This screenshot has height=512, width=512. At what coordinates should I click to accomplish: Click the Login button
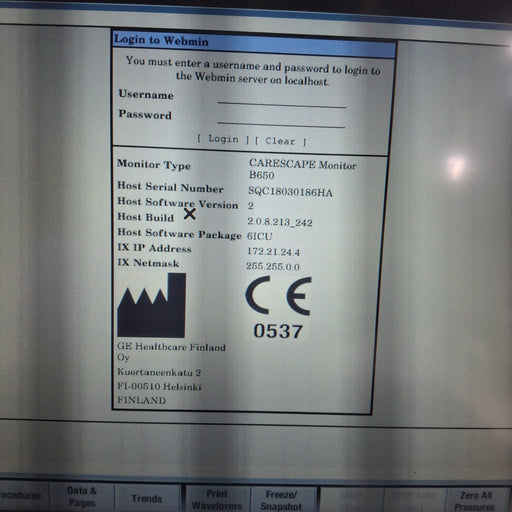tap(223, 139)
